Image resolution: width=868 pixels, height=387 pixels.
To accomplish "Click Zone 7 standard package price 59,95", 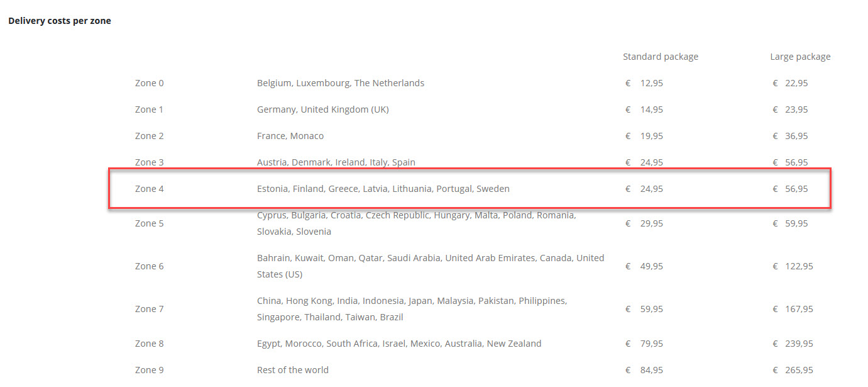I will 651,309.
